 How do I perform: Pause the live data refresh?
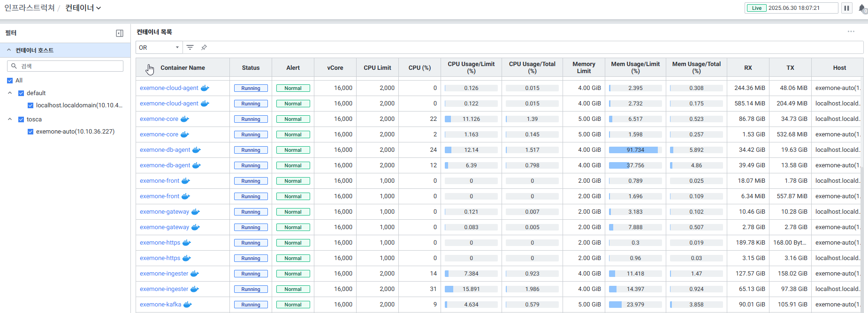coord(846,8)
